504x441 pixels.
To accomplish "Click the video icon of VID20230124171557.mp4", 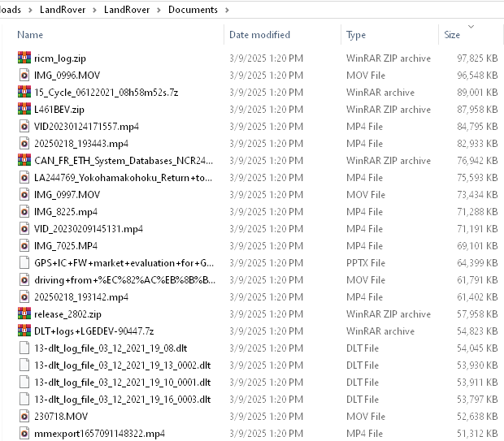I will pyautogui.click(x=24, y=126).
